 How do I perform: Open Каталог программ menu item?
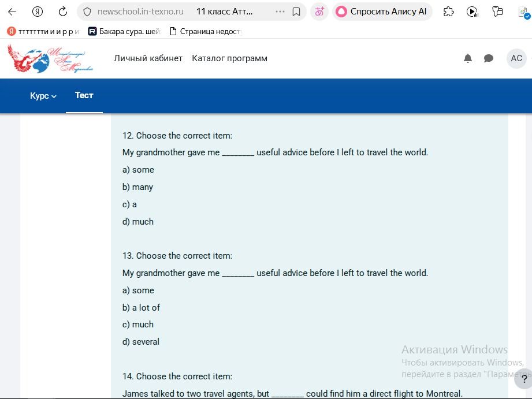(230, 58)
